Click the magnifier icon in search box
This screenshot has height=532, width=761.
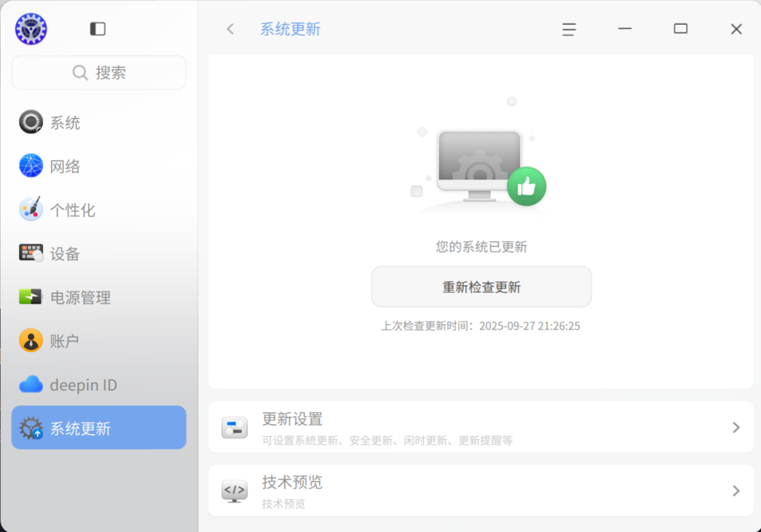(80, 73)
